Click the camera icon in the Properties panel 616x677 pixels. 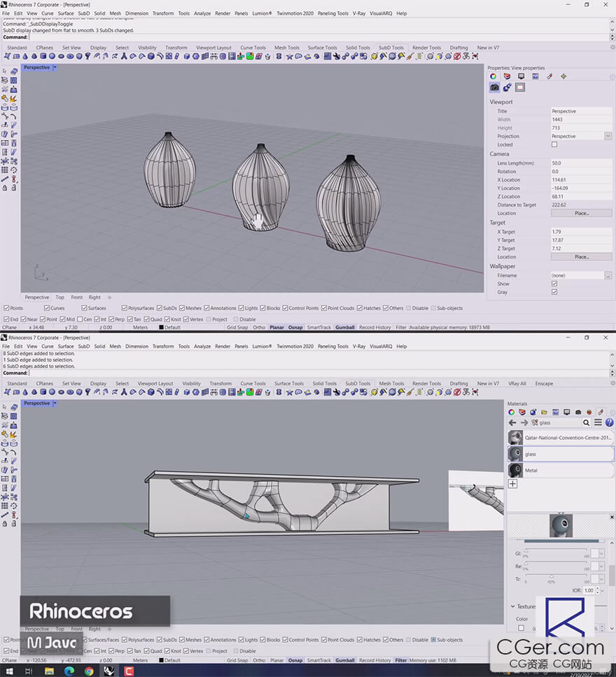494,88
